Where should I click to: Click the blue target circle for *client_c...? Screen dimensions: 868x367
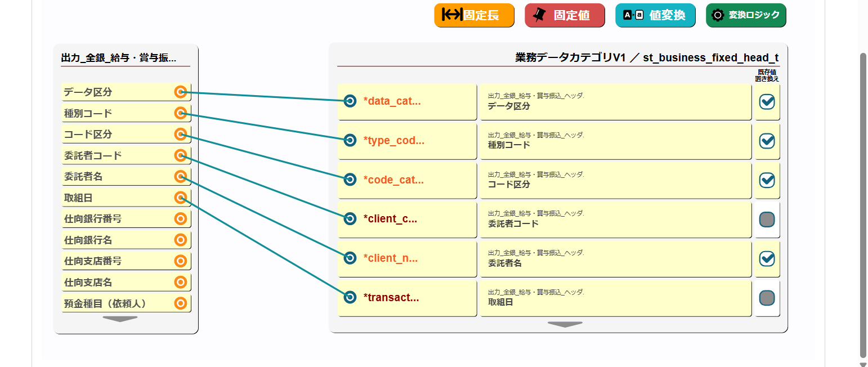(350, 218)
